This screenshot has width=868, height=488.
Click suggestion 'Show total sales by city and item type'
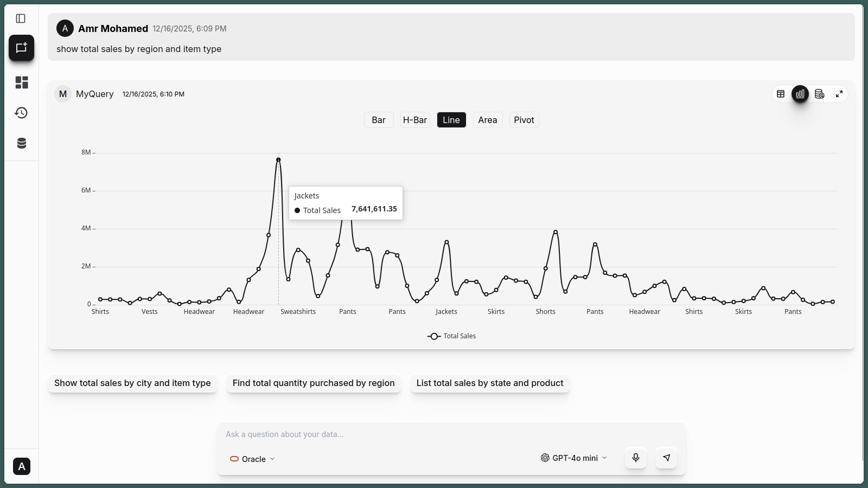[132, 383]
